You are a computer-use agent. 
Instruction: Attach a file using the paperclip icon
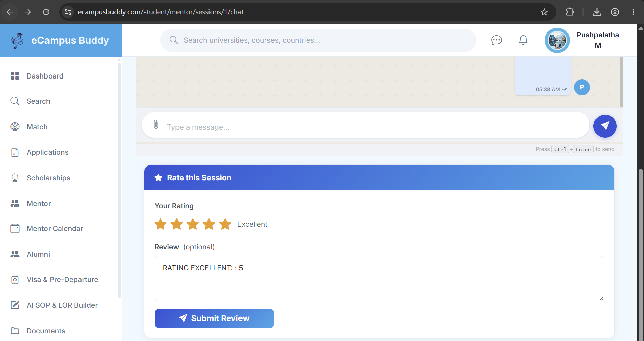(156, 124)
